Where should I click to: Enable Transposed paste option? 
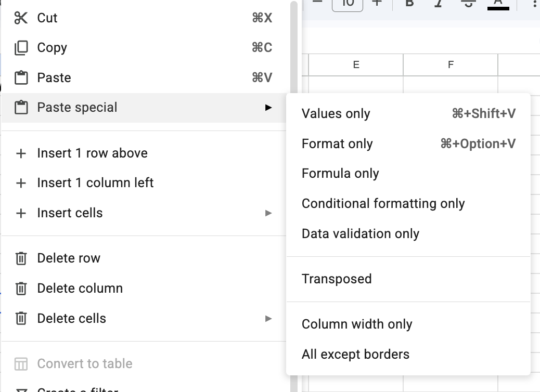pos(336,279)
